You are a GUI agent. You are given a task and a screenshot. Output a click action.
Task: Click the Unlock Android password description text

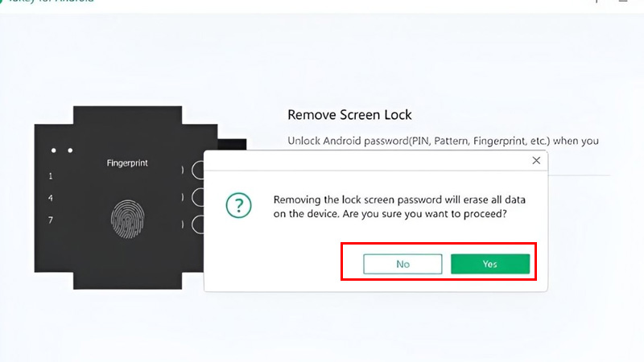[443, 141]
